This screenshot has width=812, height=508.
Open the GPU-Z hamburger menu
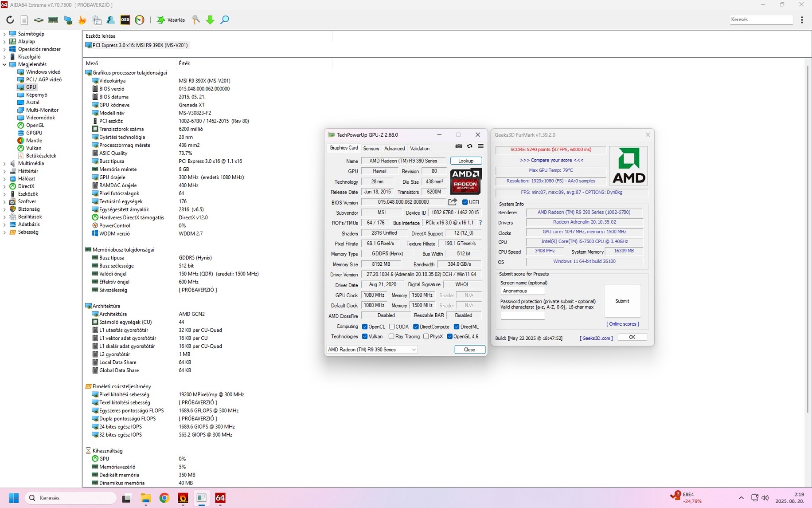[x=480, y=146]
